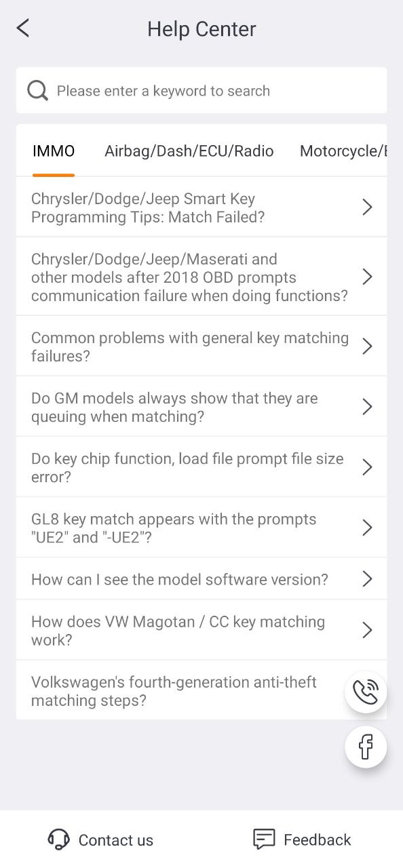This screenshot has width=403, height=868.
Task: Open the floating Facebook icon
Action: [366, 747]
